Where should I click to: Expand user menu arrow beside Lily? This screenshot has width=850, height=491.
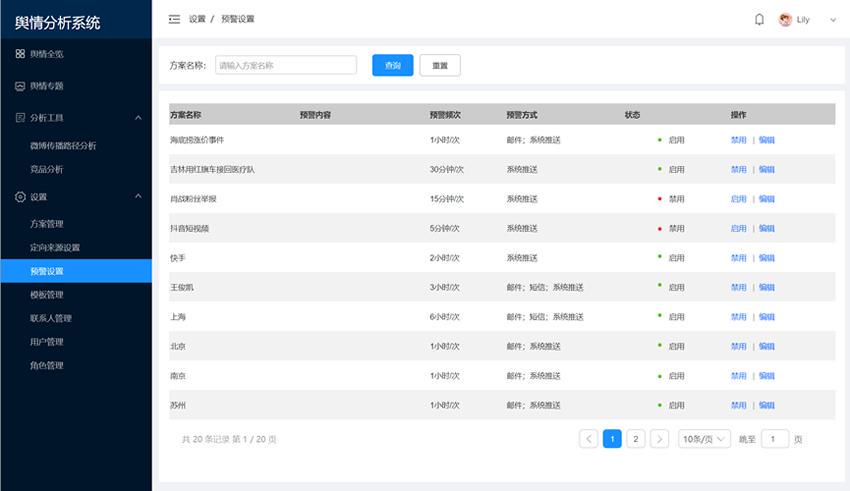(833, 20)
